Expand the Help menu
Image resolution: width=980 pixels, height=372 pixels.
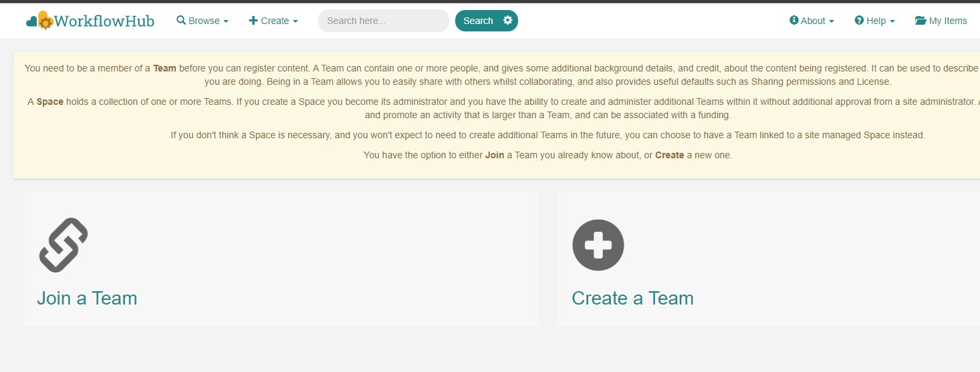(874, 21)
